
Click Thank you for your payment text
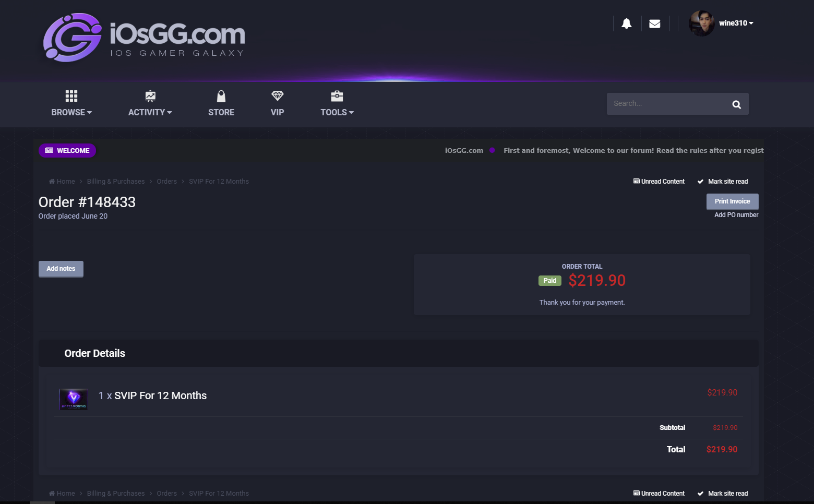[x=582, y=303]
